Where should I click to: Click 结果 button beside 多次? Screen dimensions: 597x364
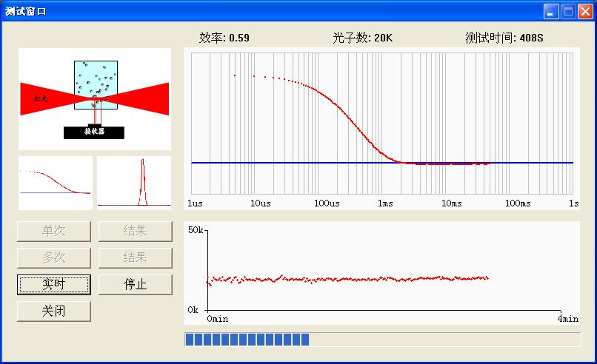pos(135,257)
